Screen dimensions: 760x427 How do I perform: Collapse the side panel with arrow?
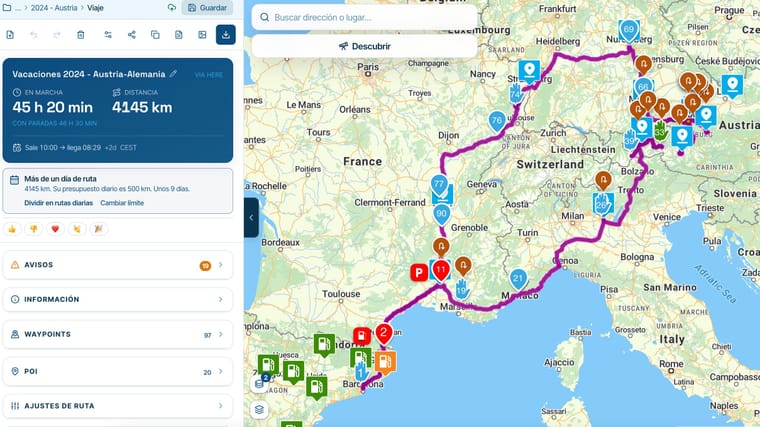point(251,218)
